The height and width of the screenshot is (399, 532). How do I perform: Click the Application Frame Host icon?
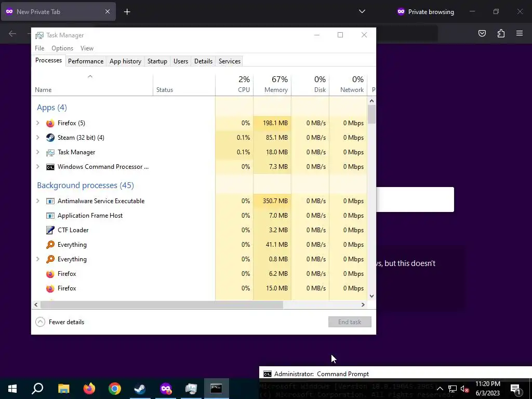click(x=50, y=216)
